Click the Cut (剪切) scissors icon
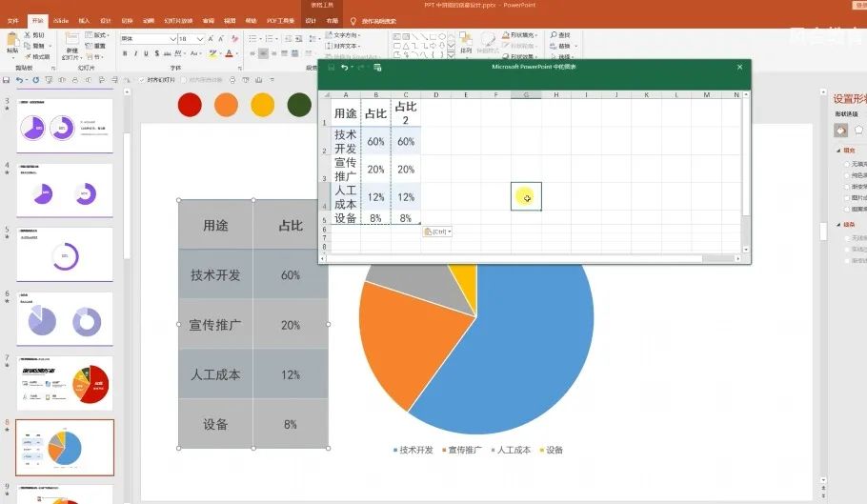This screenshot has width=867, height=504. point(28,35)
